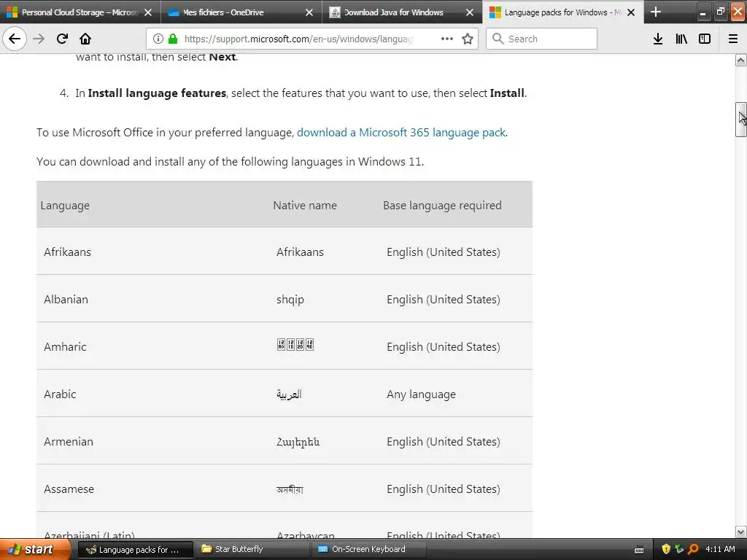Screen dimensions: 747x560
Task: Open Language packs taskbar button
Action: [135, 550]
